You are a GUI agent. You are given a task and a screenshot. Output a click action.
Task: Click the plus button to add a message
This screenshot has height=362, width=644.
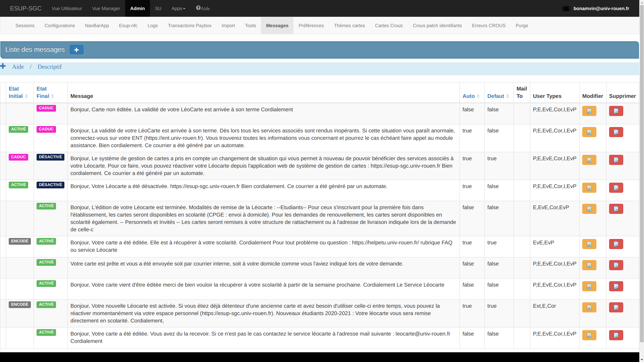76,50
